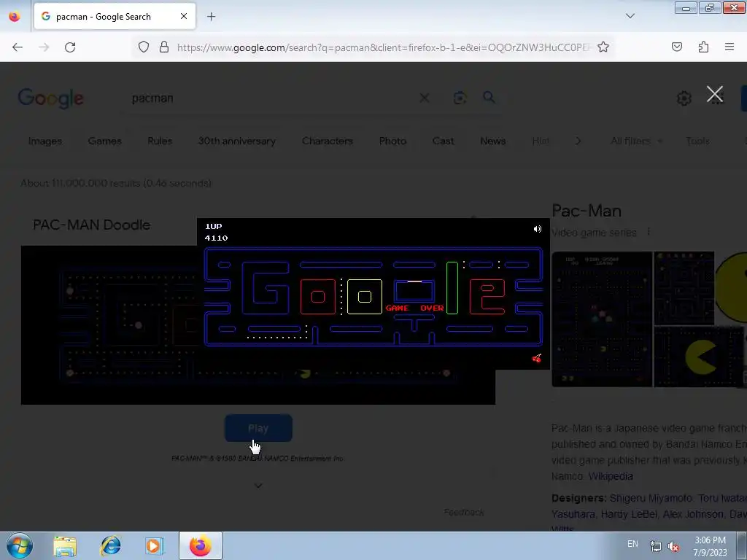Select the Cast filter

tap(443, 141)
